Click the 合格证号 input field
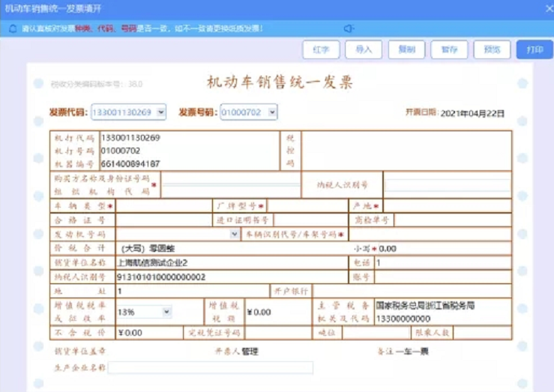 (x=163, y=220)
